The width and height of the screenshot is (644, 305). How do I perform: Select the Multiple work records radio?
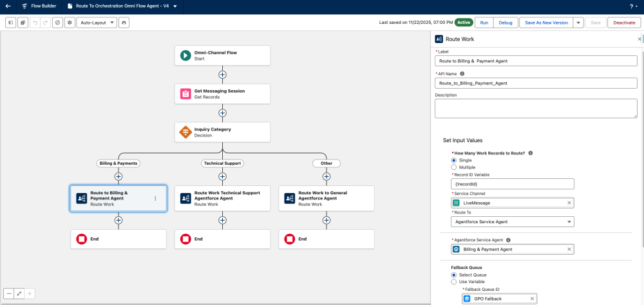[453, 167]
